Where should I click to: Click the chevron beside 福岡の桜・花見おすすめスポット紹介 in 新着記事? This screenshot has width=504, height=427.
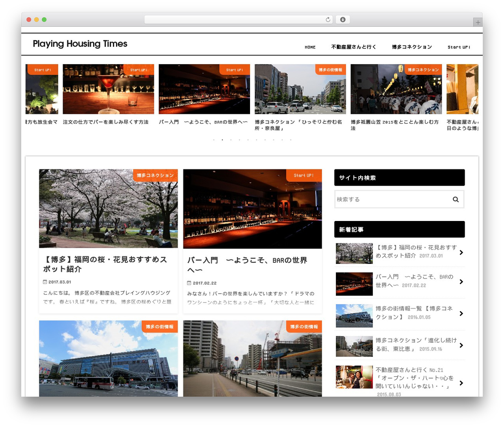pos(461,252)
